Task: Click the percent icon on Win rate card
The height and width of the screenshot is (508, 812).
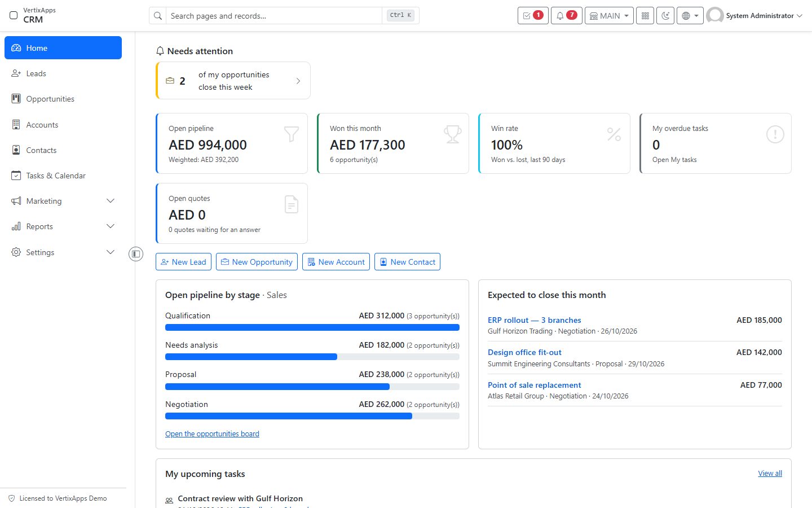Action: coord(614,134)
